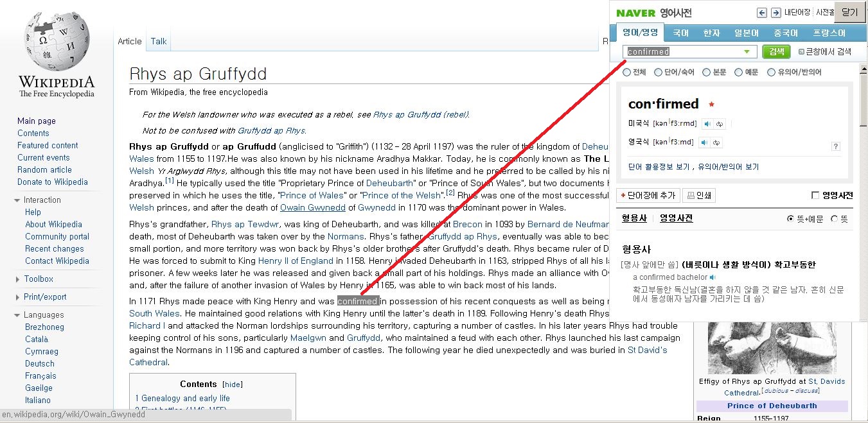Click Donate to Wikipedia link

53,182
